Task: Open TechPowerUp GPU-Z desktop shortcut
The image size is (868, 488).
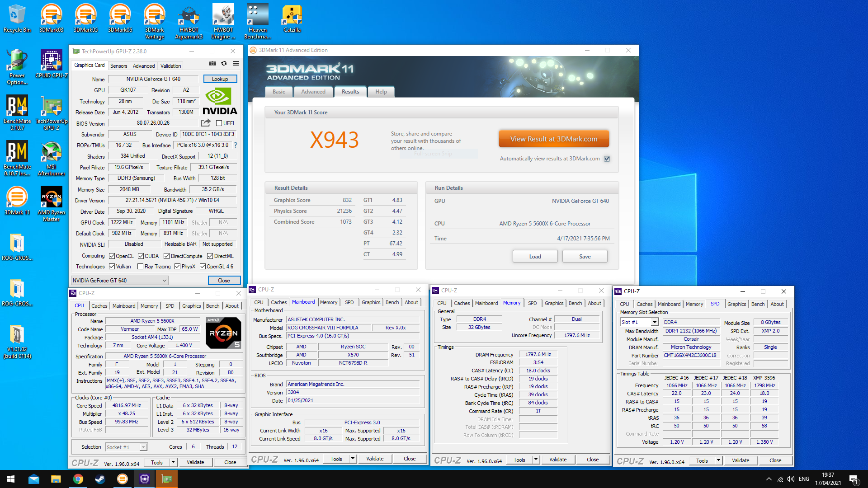Action: pyautogui.click(x=52, y=113)
